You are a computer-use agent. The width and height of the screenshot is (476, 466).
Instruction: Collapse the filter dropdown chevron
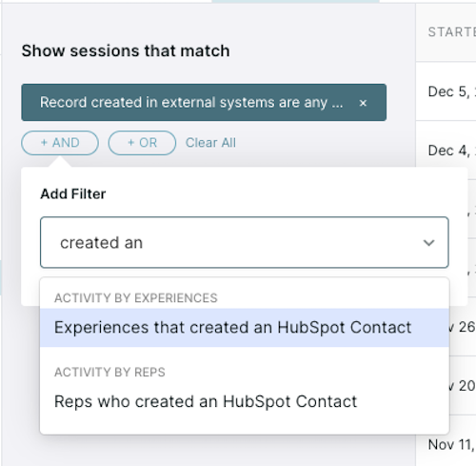pos(428,243)
